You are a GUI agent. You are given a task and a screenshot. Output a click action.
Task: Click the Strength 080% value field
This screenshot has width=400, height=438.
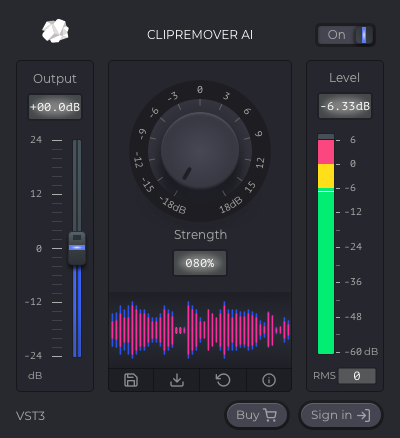(200, 263)
